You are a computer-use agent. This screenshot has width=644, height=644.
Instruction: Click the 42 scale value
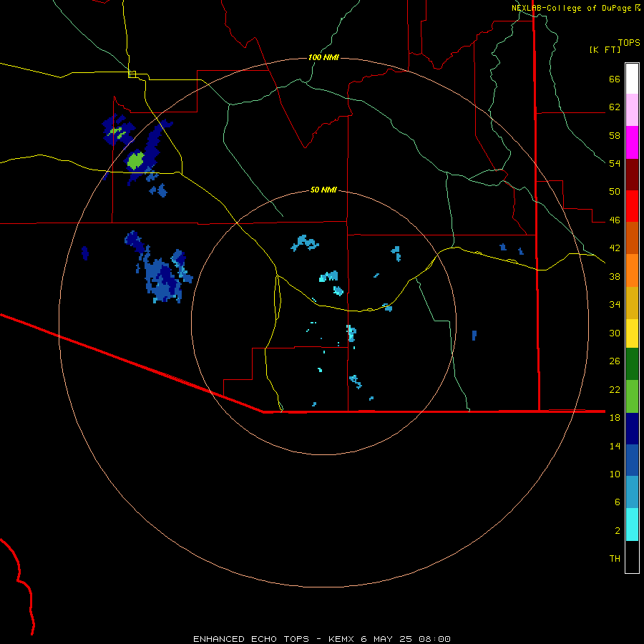click(x=615, y=248)
